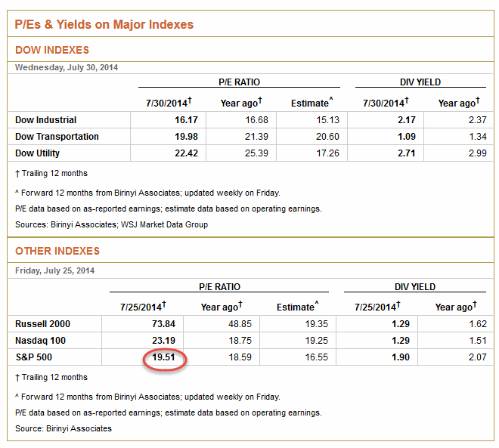The height and width of the screenshot is (448, 499).
Task: Click Dow Utility year-ago yield 2.99
Action: (x=477, y=153)
